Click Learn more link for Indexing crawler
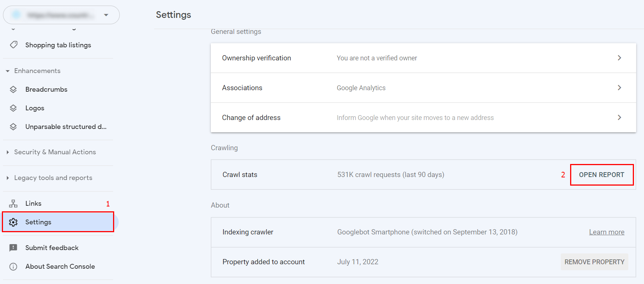Image resolution: width=644 pixels, height=284 pixels. [x=607, y=232]
